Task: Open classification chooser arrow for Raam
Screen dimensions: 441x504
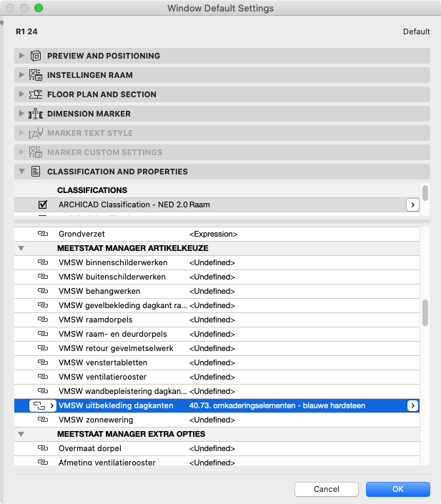Action: point(412,205)
